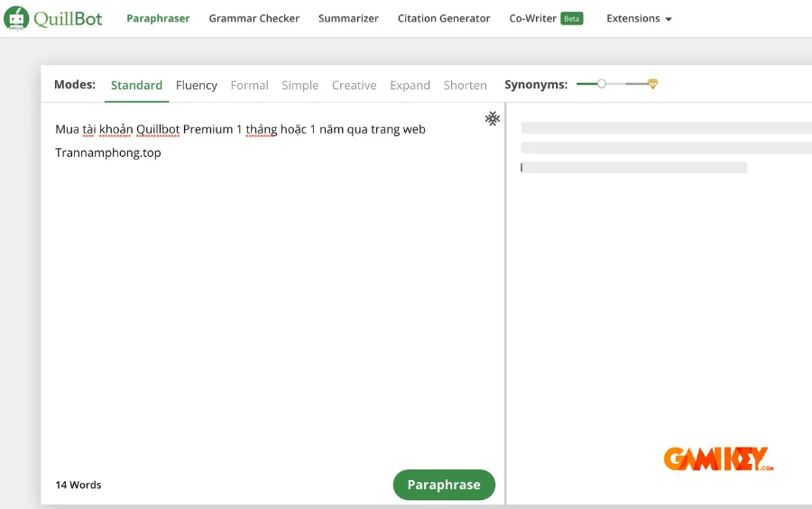Click the snowflake freeze words icon
Image resolution: width=812 pixels, height=509 pixels.
(492, 118)
